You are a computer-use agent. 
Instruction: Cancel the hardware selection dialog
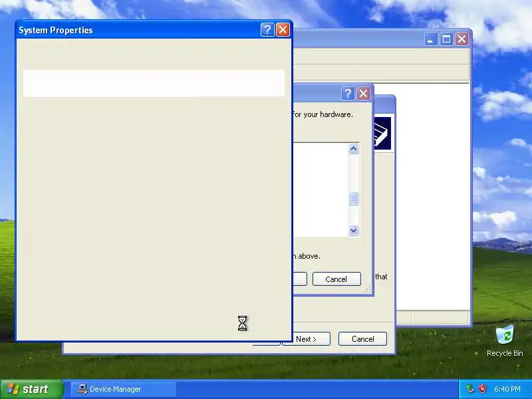[336, 279]
